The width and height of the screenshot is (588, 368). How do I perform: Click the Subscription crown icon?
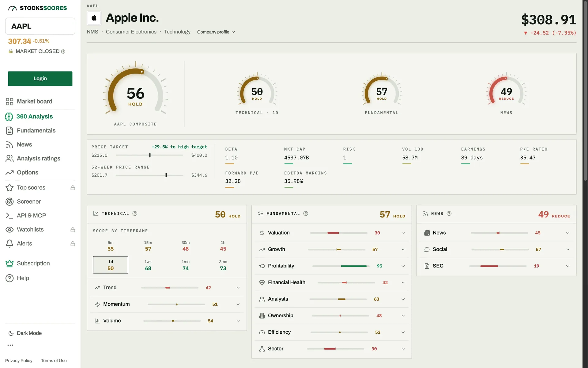(9, 263)
